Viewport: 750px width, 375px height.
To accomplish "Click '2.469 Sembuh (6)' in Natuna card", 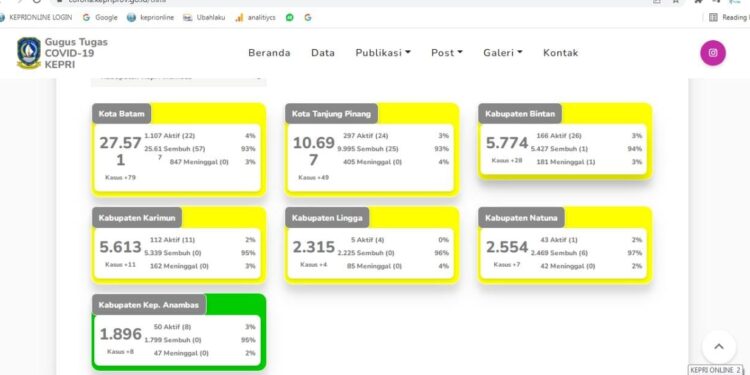I will tap(559, 253).
